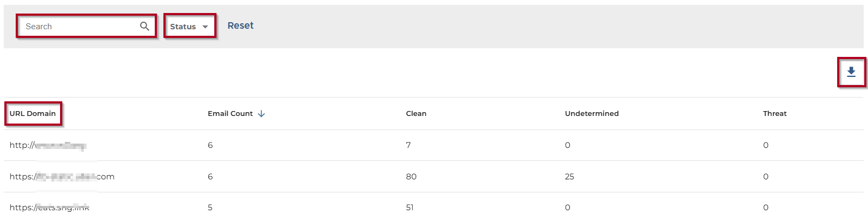Select the third https domain row

tap(49, 208)
